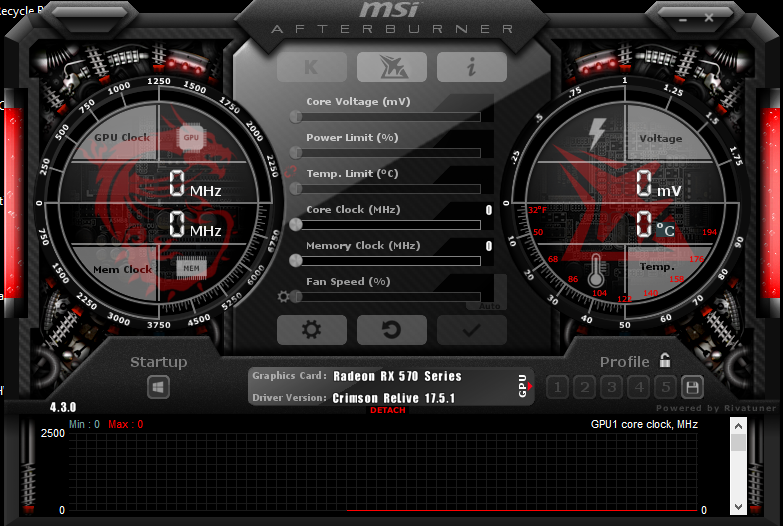Screen dimensions: 783x526
Task: Select profile slot 5
Action: 666,387
